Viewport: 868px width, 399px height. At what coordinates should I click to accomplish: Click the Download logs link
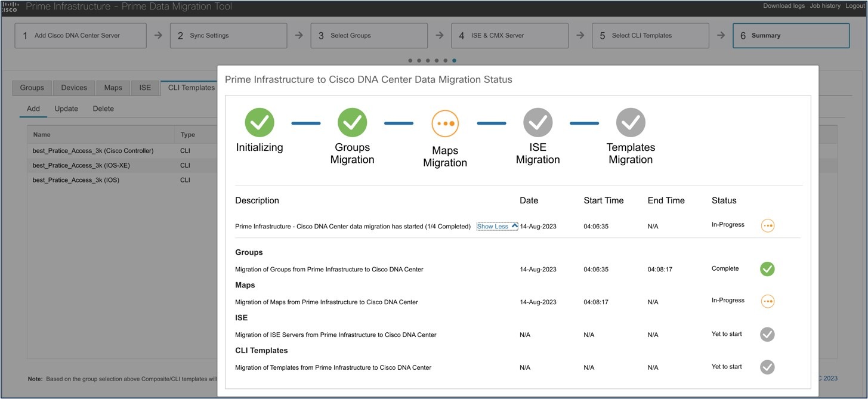pos(784,5)
